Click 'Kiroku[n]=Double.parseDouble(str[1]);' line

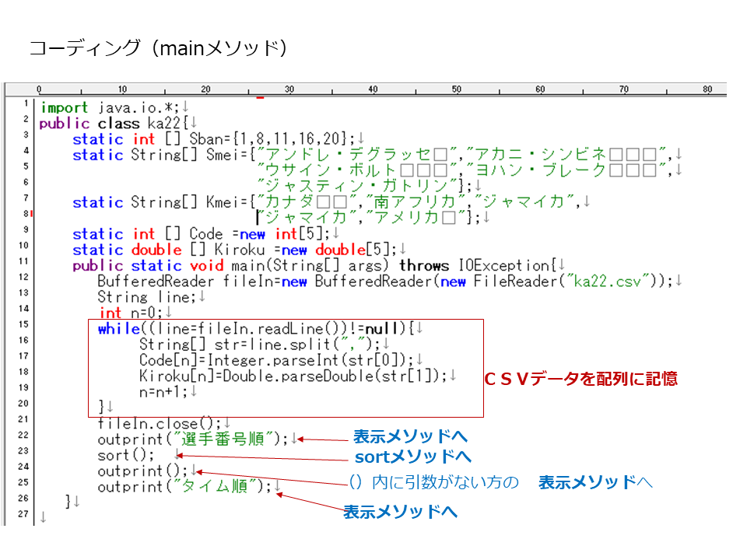click(293, 376)
